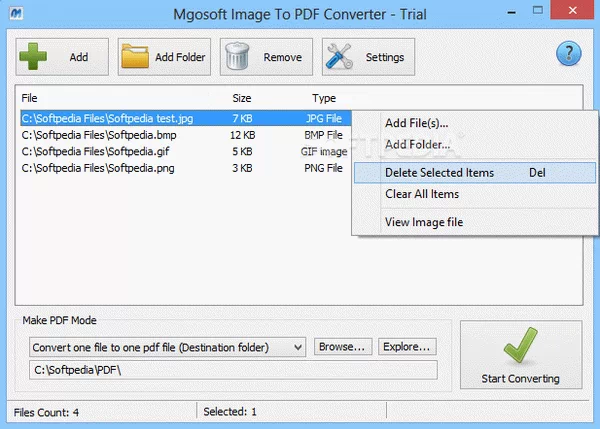The height and width of the screenshot is (429, 600).
Task: Maximize the converter window
Action: coord(538,10)
